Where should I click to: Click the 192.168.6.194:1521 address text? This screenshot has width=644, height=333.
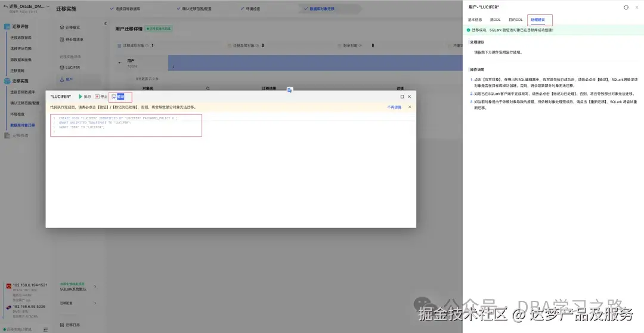[30, 285]
